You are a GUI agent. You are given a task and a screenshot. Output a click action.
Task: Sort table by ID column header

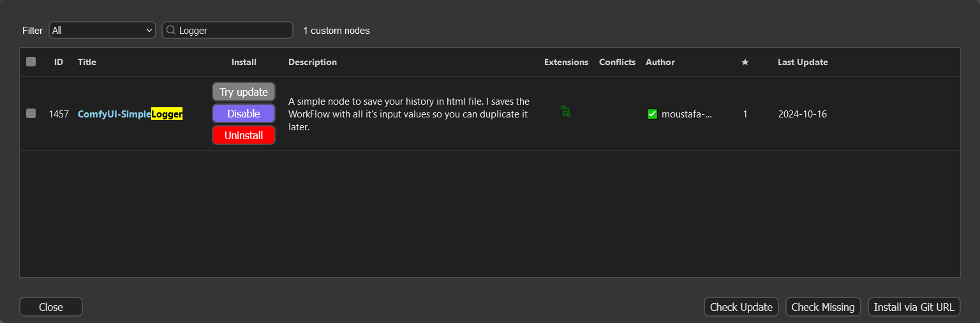59,62
